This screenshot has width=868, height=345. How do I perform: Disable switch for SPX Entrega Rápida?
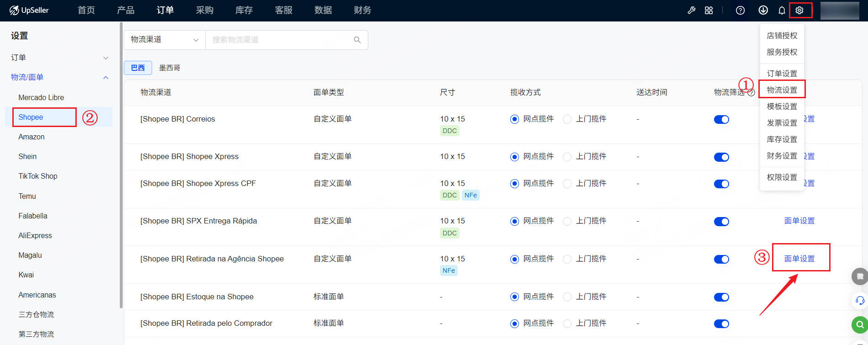click(721, 221)
